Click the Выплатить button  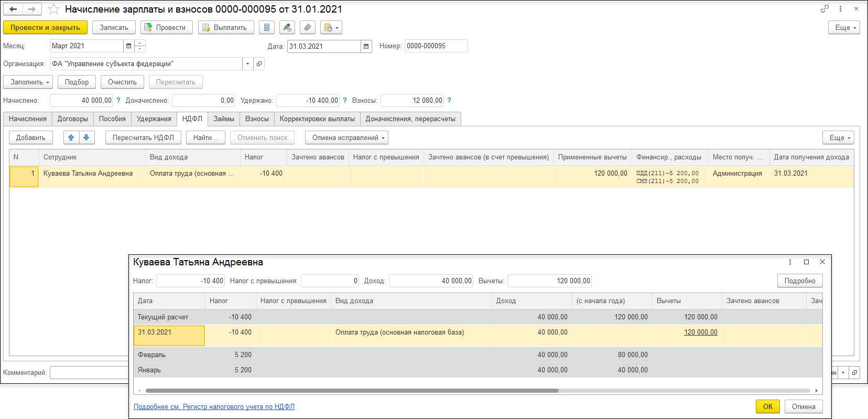click(x=226, y=28)
